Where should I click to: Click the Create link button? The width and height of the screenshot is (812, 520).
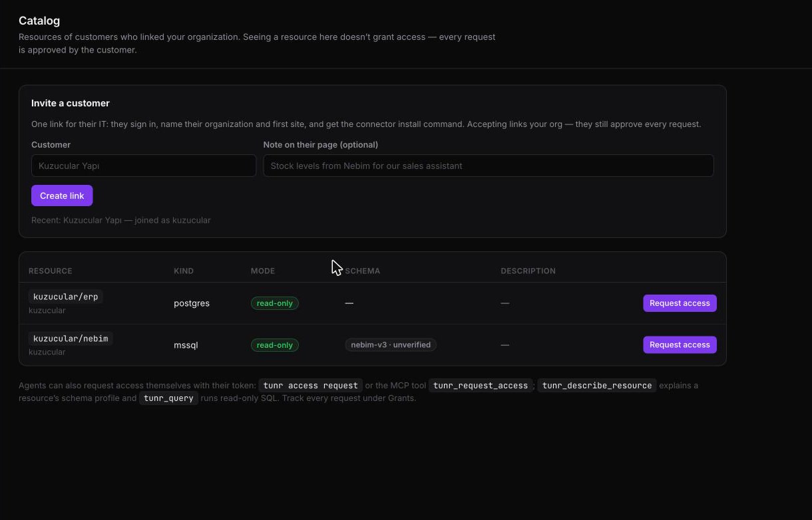click(62, 195)
